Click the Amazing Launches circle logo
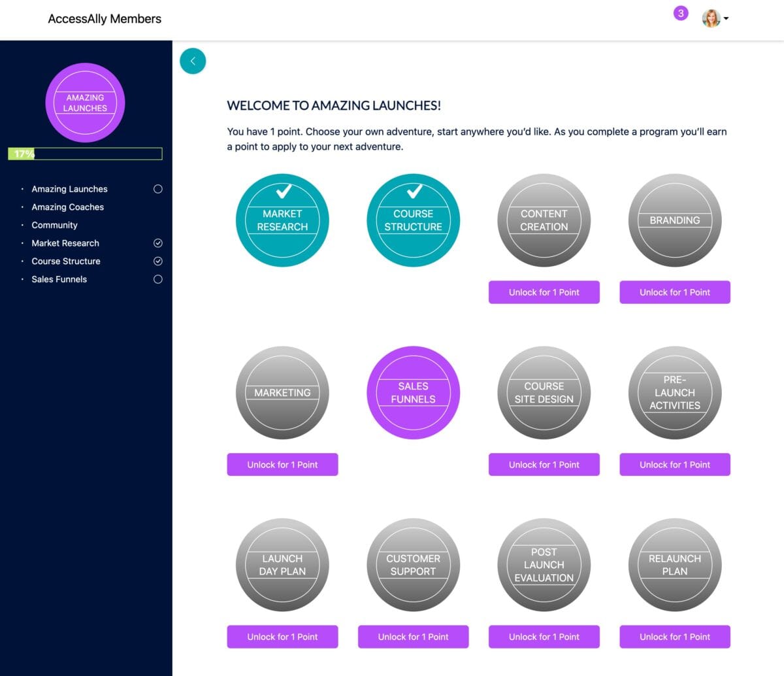Viewport: 784px width, 676px height. point(85,103)
